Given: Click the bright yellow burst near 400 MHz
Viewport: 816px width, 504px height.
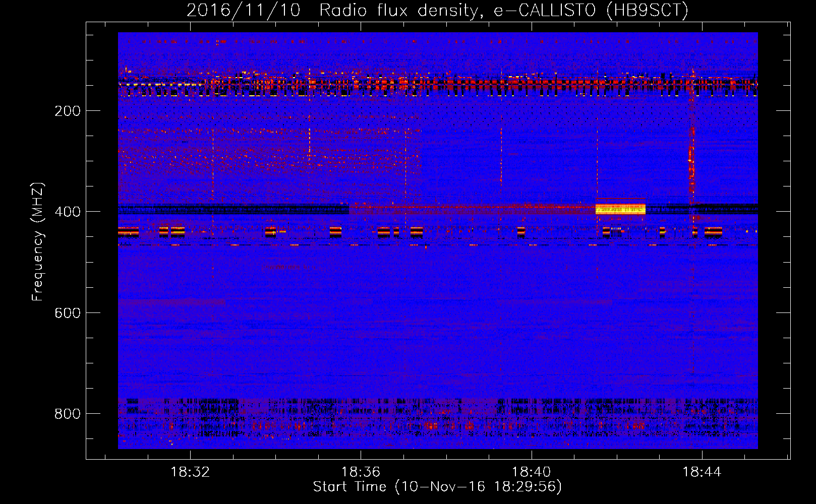Looking at the screenshot, I should tap(620, 209).
